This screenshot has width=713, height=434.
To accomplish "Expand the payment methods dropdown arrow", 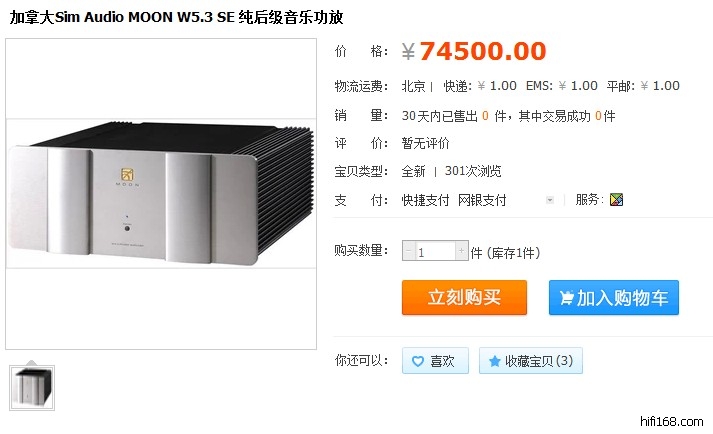I will click(550, 200).
